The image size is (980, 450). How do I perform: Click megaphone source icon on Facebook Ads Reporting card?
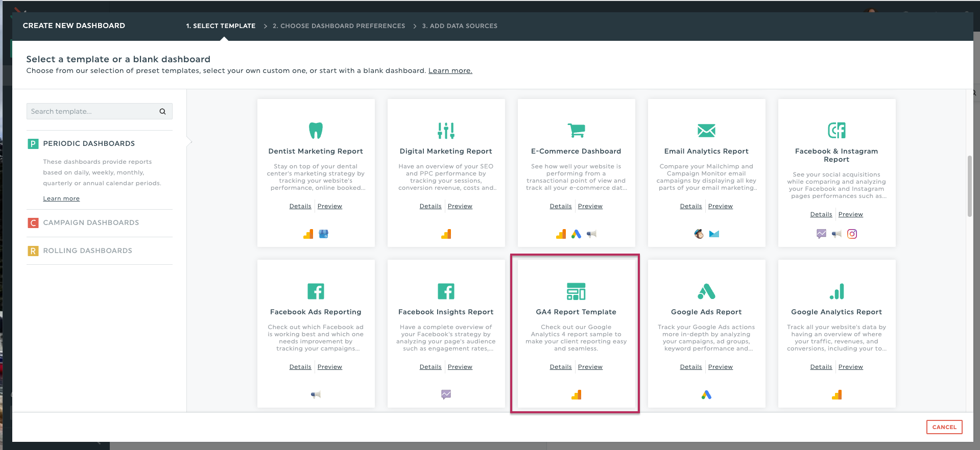coord(316,395)
